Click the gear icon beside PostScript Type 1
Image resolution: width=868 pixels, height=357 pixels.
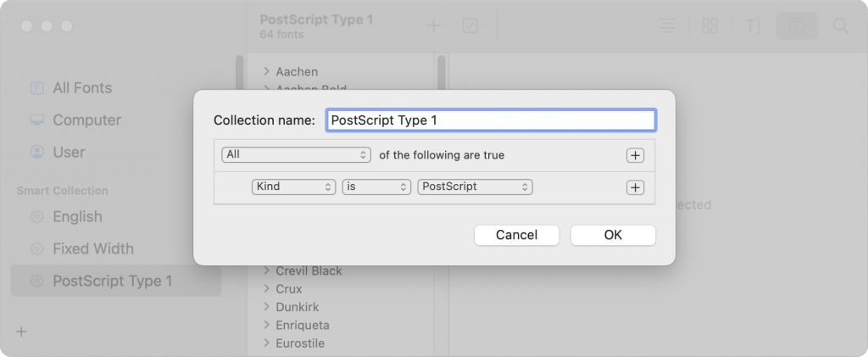pos(36,281)
